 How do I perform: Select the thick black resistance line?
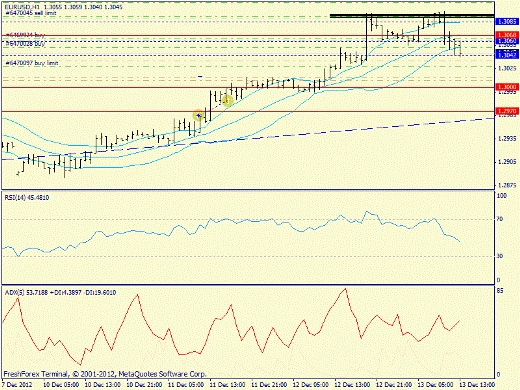(x=412, y=15)
